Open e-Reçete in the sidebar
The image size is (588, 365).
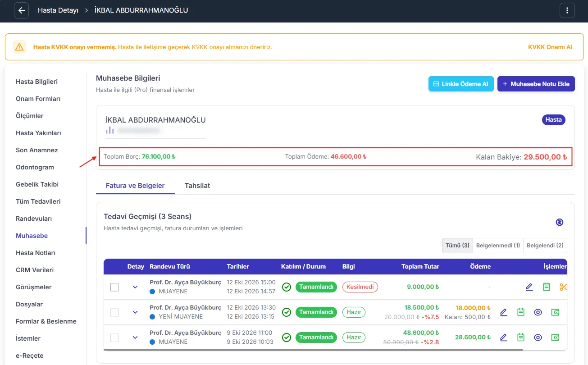pyautogui.click(x=30, y=356)
